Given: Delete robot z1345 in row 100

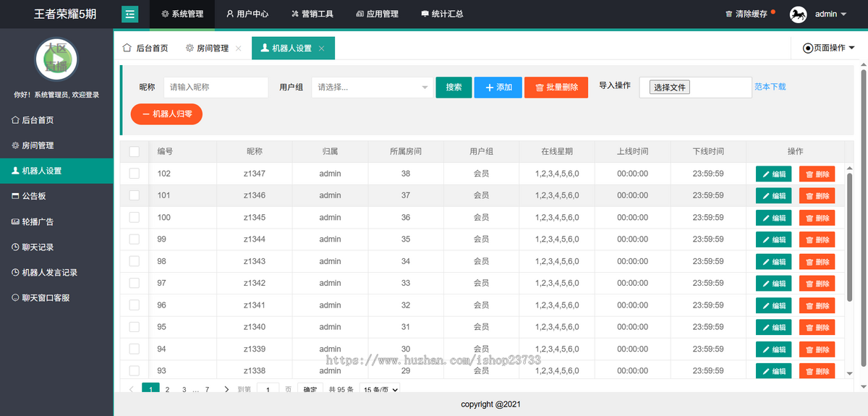Looking at the screenshot, I should click(817, 218).
